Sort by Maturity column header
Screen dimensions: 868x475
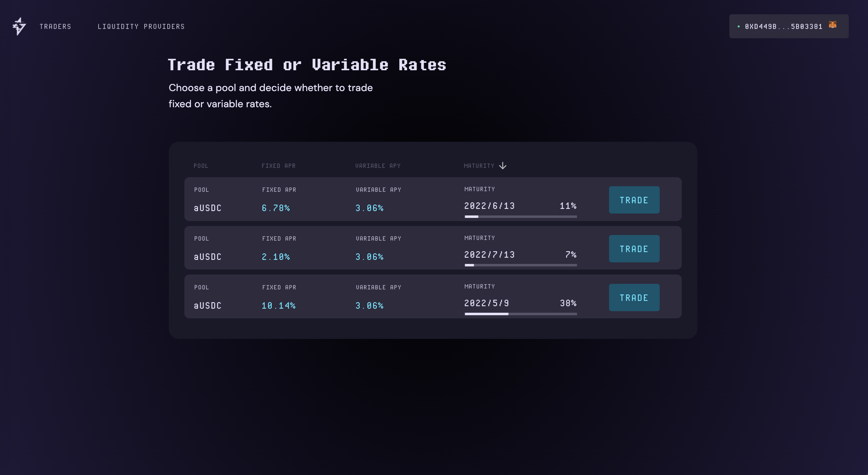(x=479, y=166)
